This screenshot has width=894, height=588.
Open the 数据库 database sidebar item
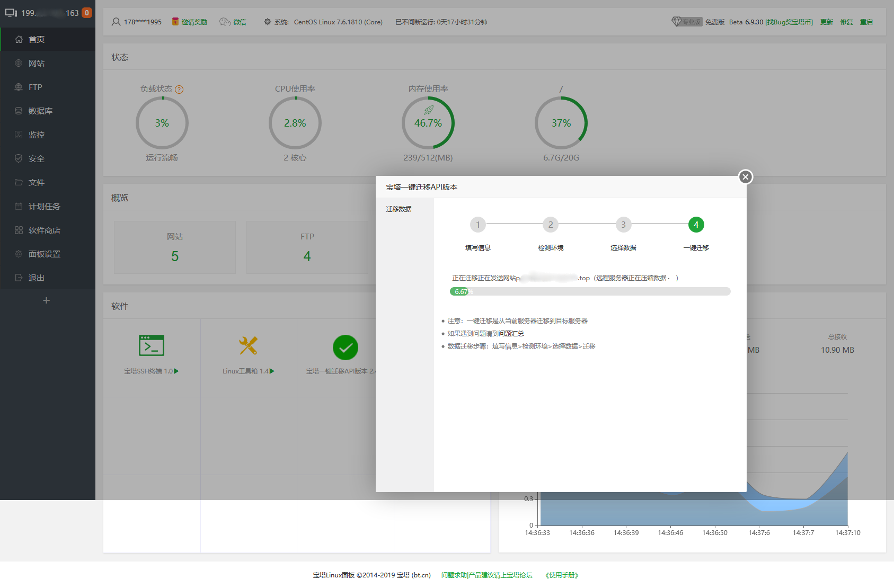tap(48, 111)
